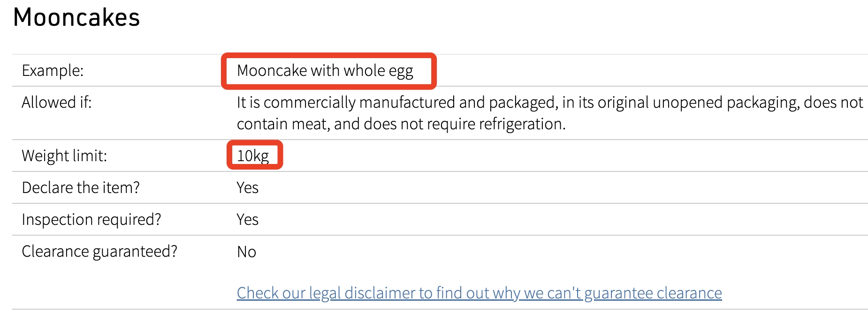Click the "Example:" row label
Image resolution: width=868 pixels, height=312 pixels.
[53, 70]
